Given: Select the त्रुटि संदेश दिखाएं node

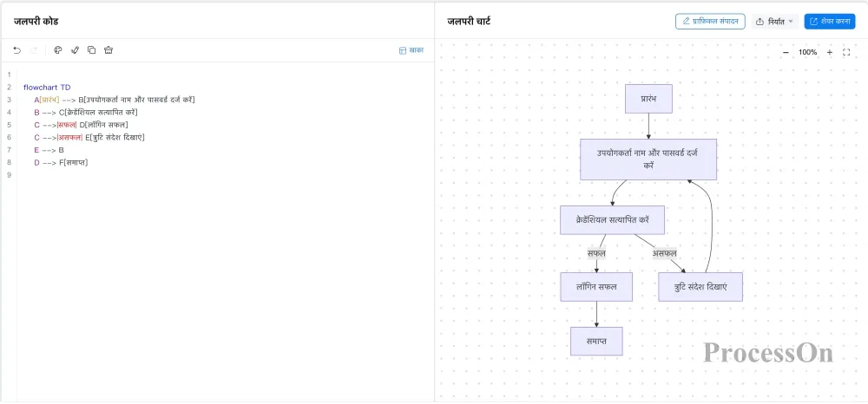Looking at the screenshot, I should [700, 287].
